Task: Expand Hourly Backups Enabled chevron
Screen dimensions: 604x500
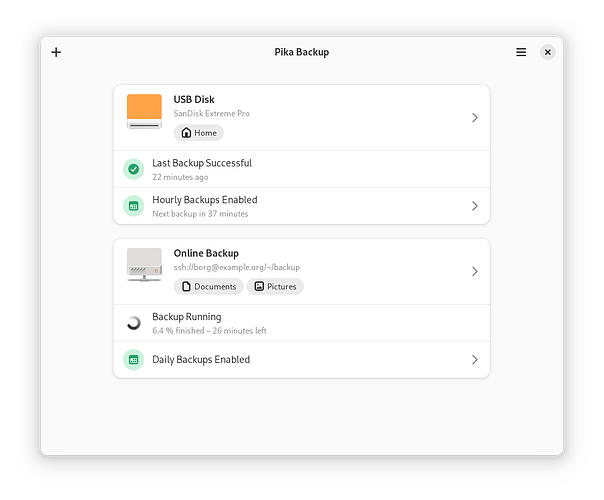Action: [474, 206]
